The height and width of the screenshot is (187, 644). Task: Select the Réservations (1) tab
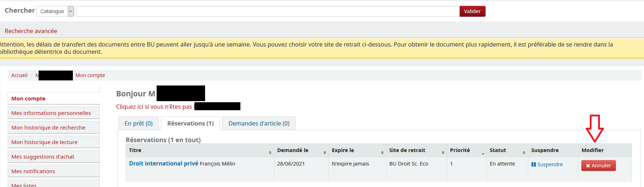click(x=190, y=123)
